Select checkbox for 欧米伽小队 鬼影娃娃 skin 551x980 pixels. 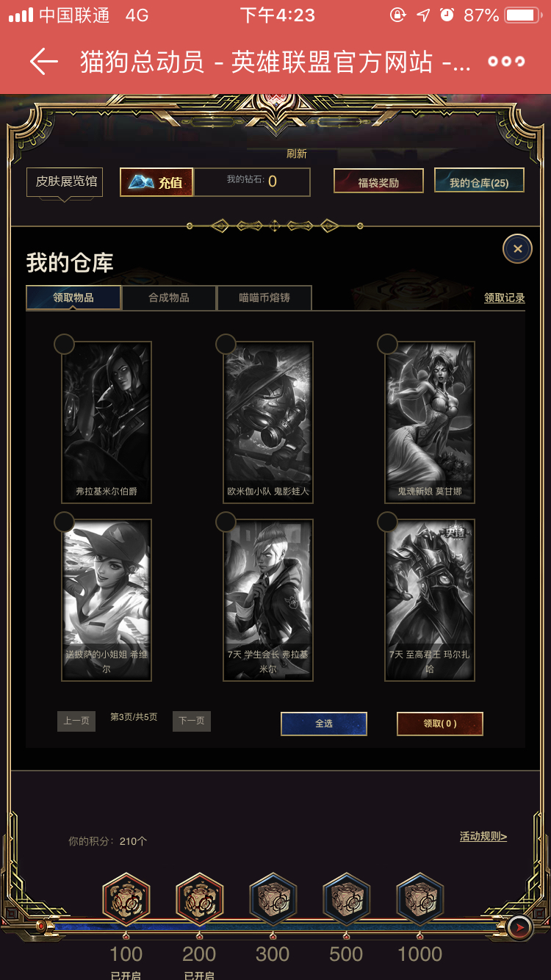click(226, 344)
